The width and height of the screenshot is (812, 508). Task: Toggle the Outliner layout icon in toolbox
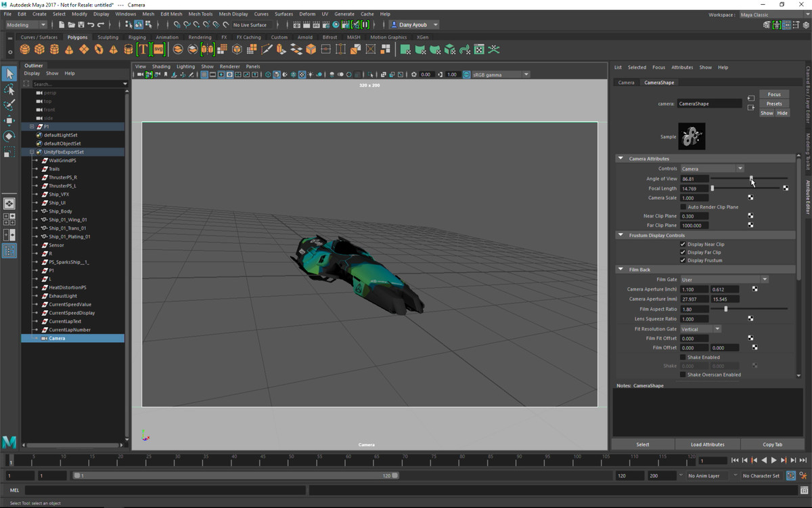click(x=9, y=251)
